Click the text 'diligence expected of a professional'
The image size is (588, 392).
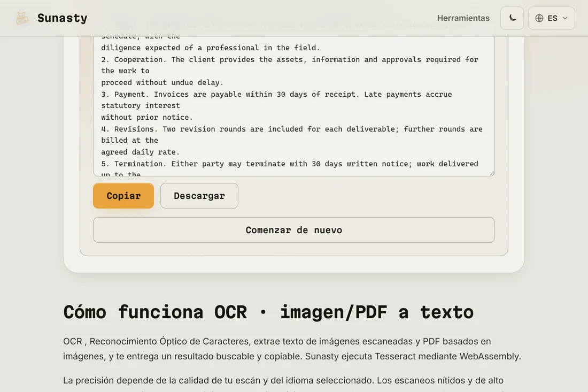pos(211,48)
